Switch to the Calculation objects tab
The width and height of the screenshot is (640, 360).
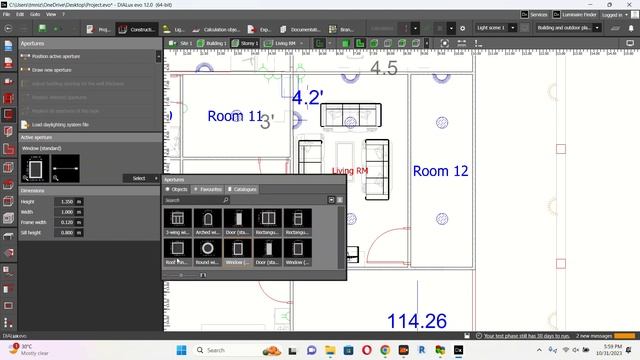(x=216, y=29)
